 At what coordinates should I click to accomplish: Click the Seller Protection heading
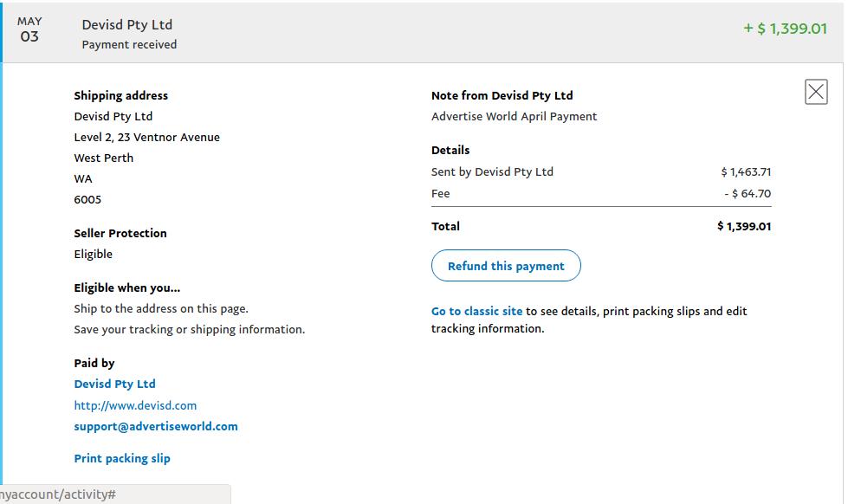click(x=120, y=233)
